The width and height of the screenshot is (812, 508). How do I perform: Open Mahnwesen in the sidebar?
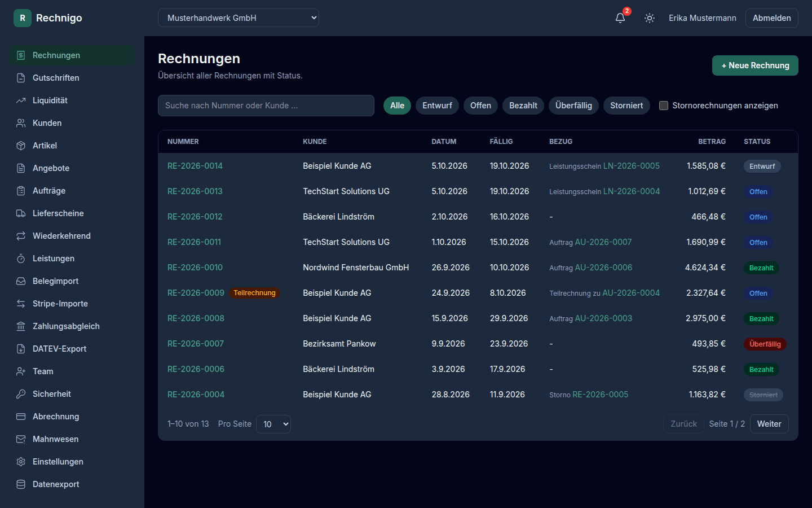point(72,439)
